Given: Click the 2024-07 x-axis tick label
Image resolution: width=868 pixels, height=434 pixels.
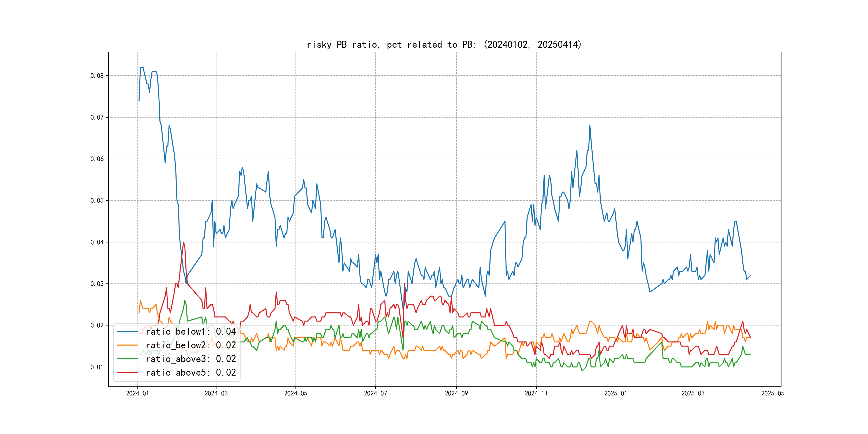Looking at the screenshot, I should click(375, 394).
